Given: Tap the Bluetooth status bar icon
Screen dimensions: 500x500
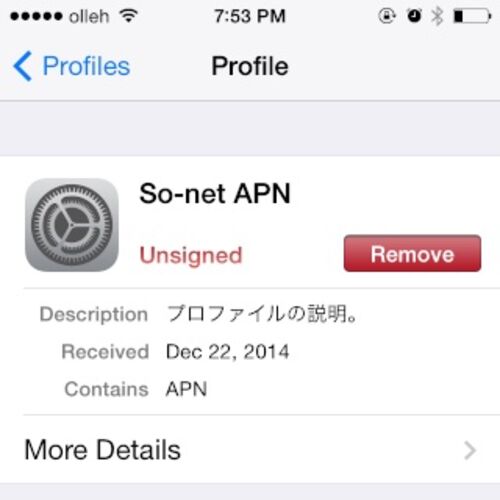Looking at the screenshot, I should (437, 16).
